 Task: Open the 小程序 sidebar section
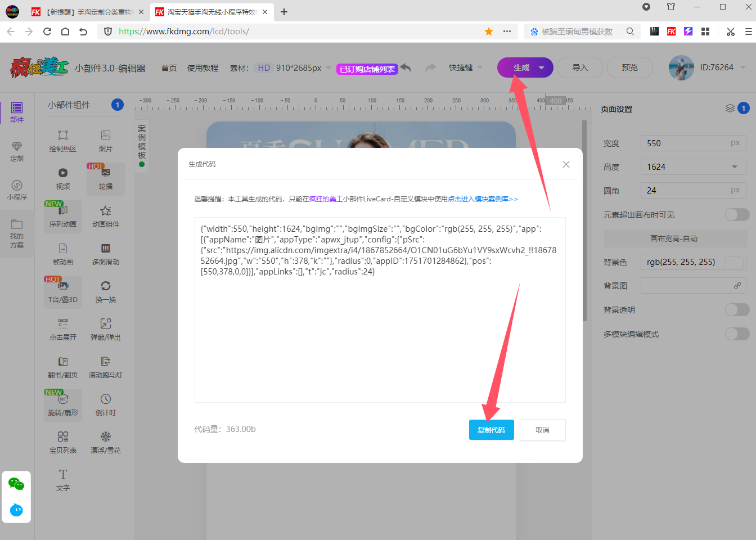click(17, 190)
